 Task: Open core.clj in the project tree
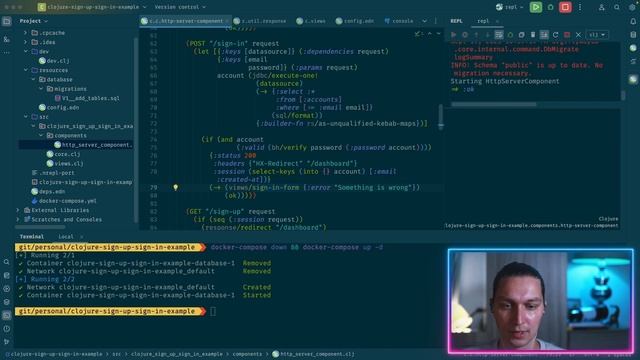click(x=63, y=154)
